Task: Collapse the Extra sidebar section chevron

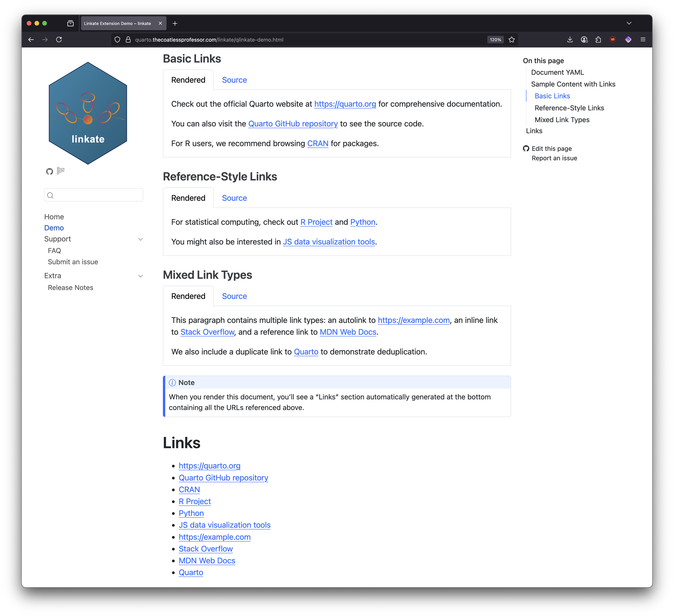Action: (x=141, y=276)
